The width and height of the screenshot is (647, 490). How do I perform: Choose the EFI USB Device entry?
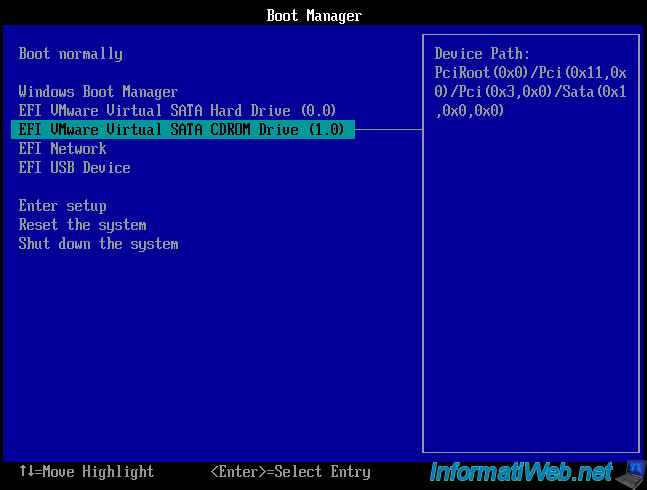click(x=74, y=168)
